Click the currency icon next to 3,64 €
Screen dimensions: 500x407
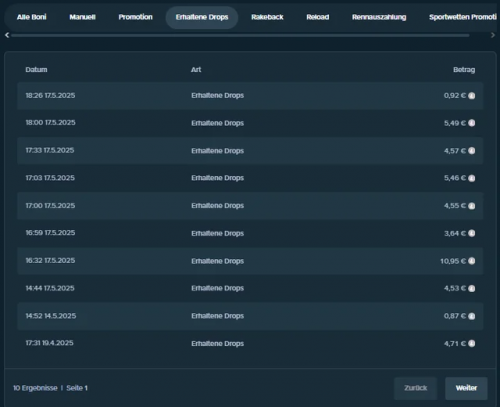coord(472,233)
